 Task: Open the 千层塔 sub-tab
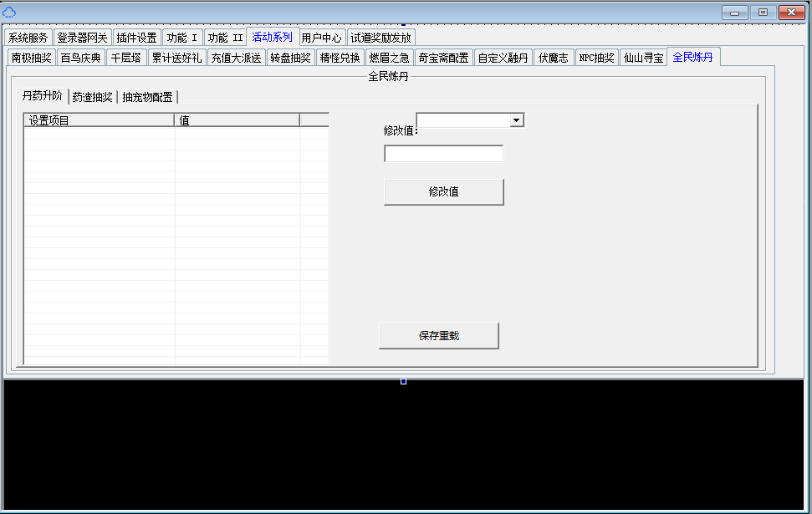126,58
